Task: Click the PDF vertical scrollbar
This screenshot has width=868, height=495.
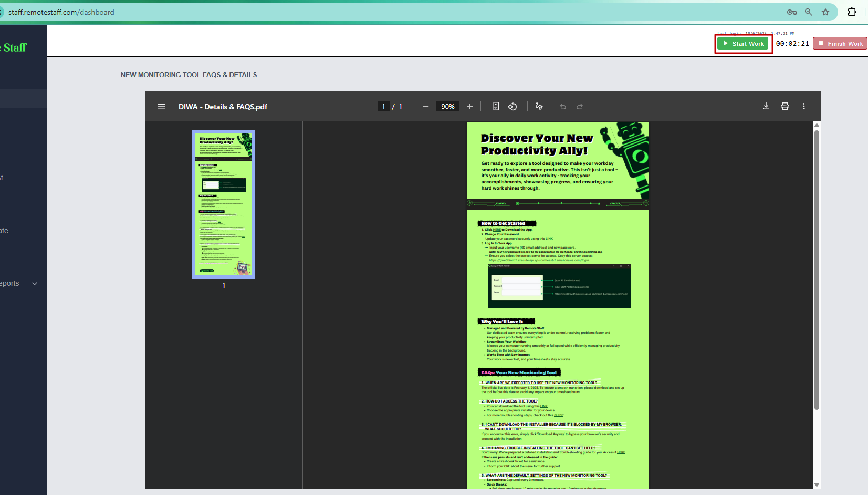Action: [x=817, y=270]
